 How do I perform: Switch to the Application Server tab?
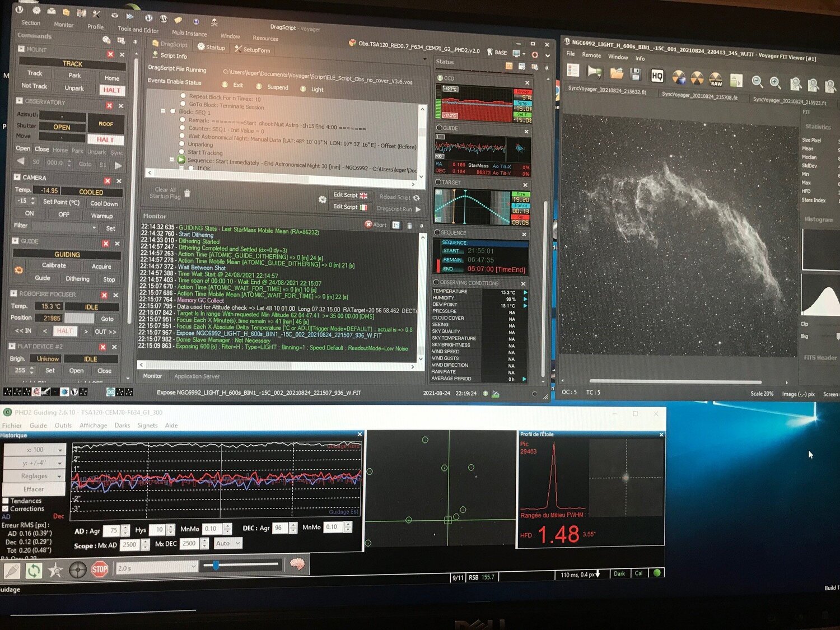[197, 376]
